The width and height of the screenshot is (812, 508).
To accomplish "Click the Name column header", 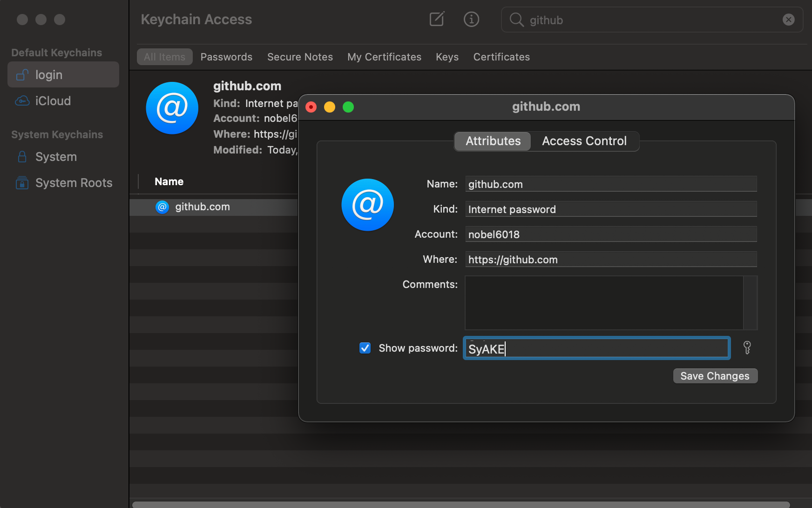I will tap(169, 181).
